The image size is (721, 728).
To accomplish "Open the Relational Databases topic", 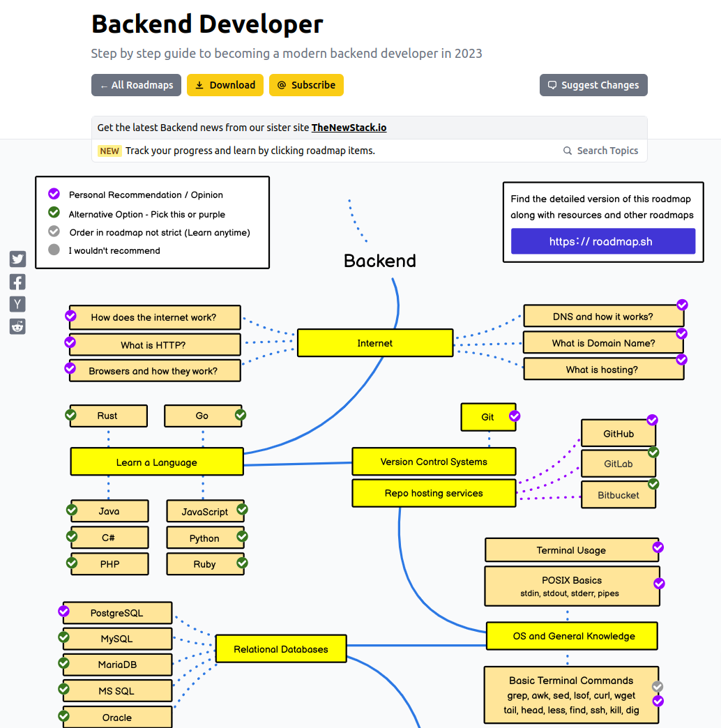I will coord(280,649).
